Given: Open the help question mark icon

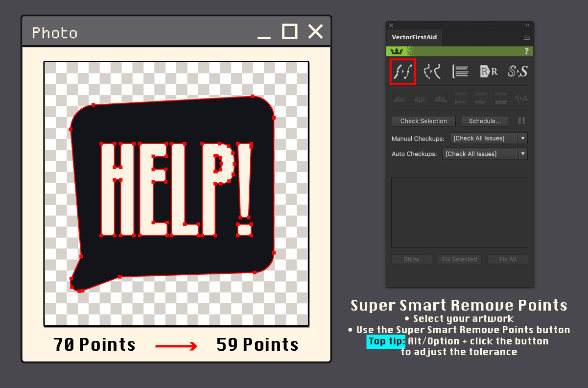Looking at the screenshot, I should pos(526,51).
